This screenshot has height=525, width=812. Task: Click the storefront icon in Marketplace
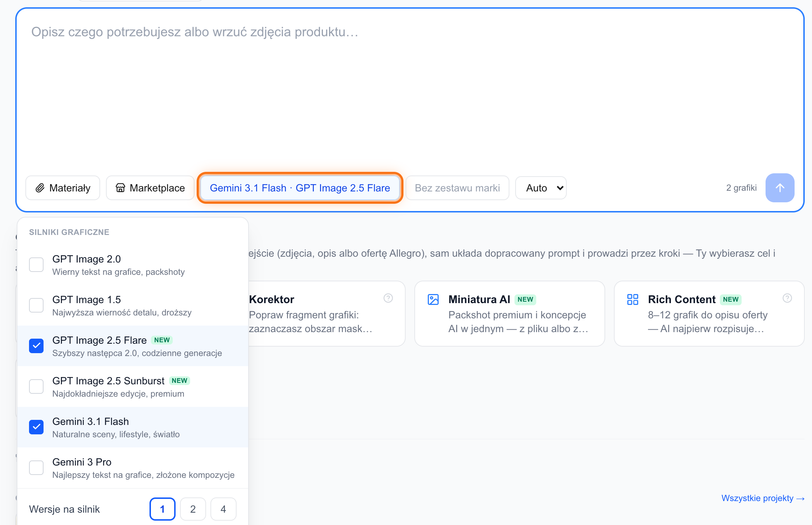tap(120, 188)
